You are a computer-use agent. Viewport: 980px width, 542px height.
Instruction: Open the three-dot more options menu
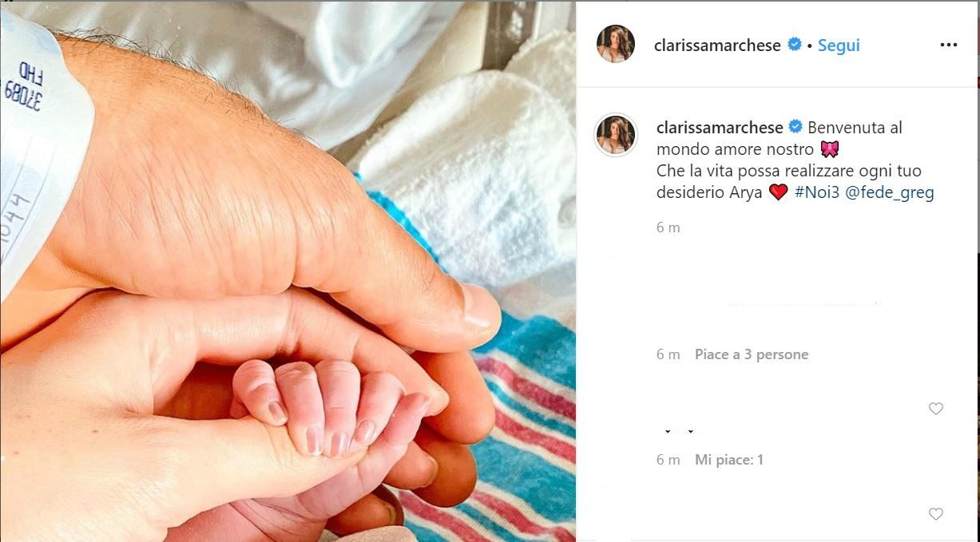[x=948, y=45]
